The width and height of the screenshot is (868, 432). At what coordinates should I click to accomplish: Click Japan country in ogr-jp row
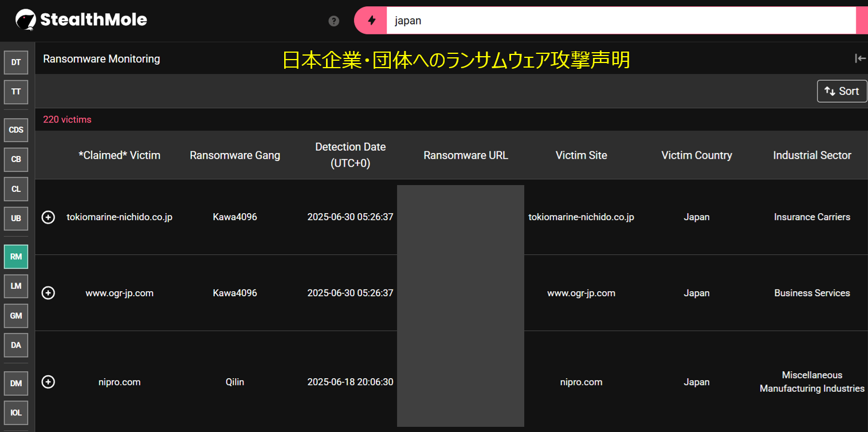[x=697, y=293]
